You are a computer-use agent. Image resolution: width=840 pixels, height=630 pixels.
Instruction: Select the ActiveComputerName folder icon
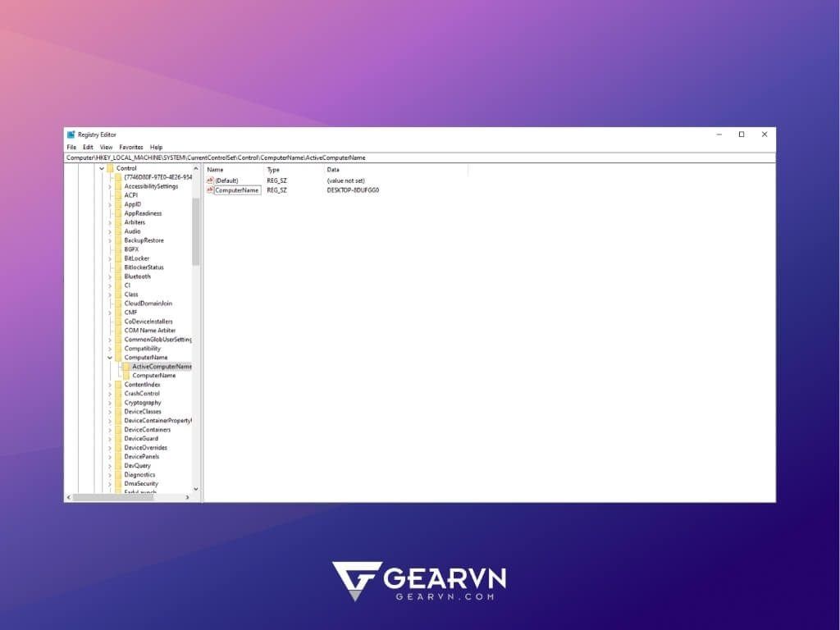pyautogui.click(x=129, y=366)
